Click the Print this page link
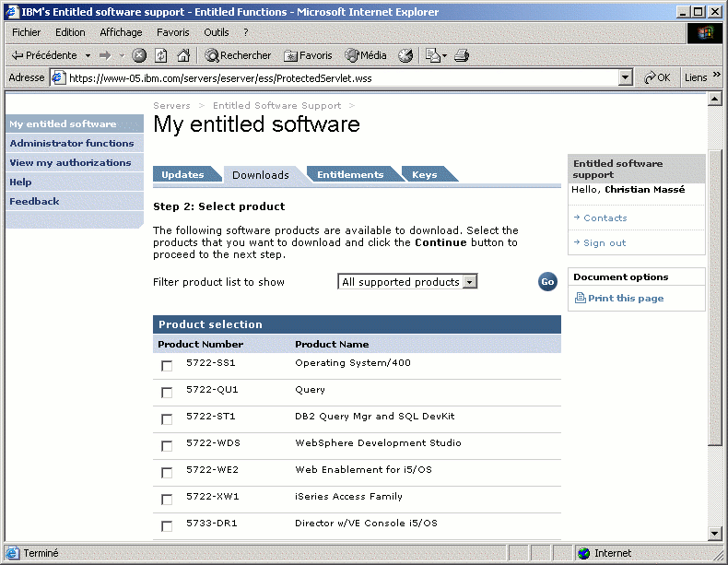 pyautogui.click(x=620, y=298)
